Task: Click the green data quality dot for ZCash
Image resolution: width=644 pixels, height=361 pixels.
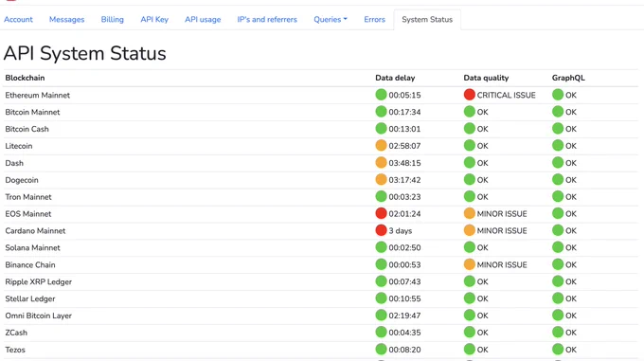Action: click(469, 333)
